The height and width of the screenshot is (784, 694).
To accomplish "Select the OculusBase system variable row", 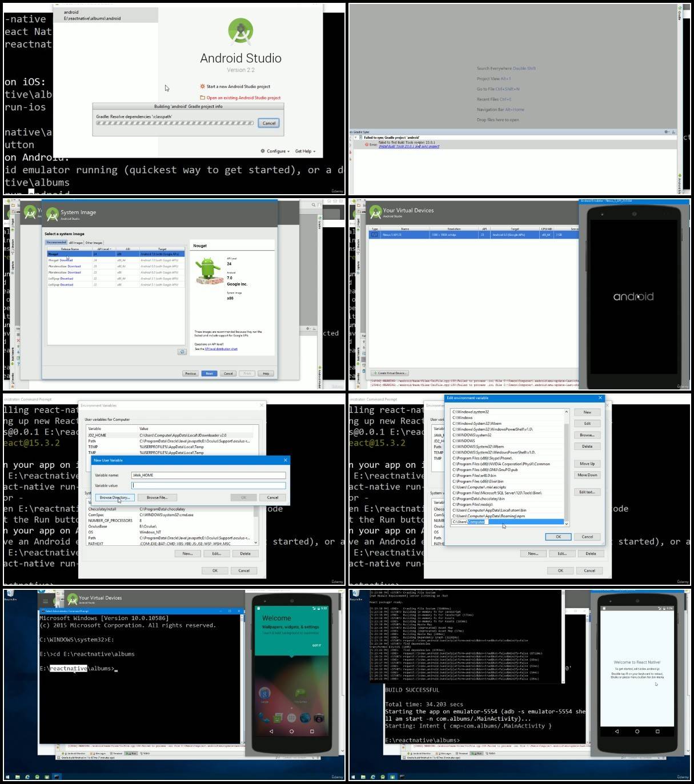I will click(170, 526).
